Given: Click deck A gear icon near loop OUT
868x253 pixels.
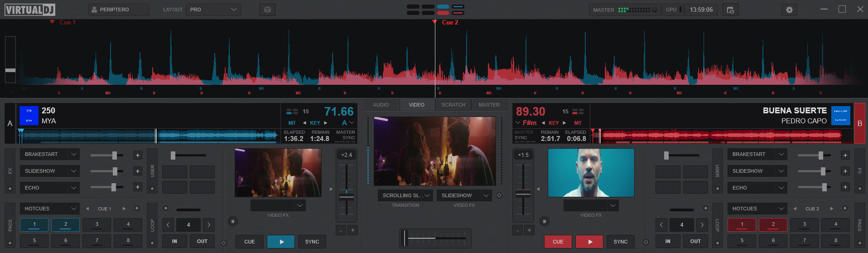Looking at the screenshot, I should click(x=223, y=243).
